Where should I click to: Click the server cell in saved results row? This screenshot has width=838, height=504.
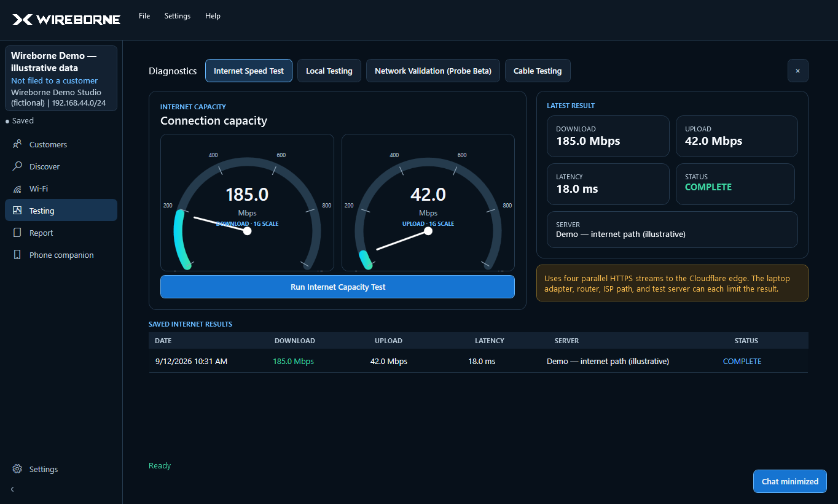(x=608, y=362)
